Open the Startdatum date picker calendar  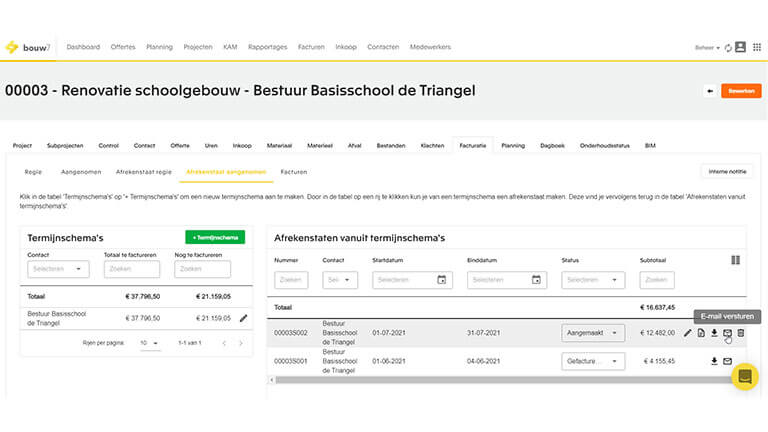(441, 280)
